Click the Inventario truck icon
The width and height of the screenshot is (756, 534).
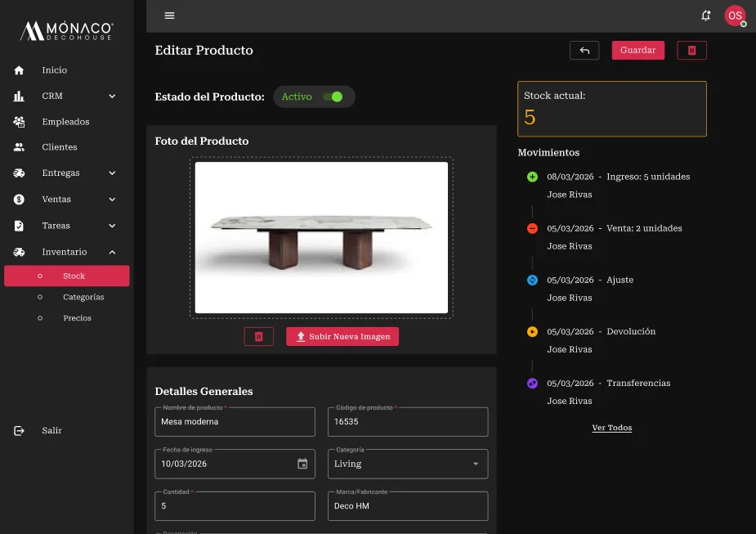(19, 252)
